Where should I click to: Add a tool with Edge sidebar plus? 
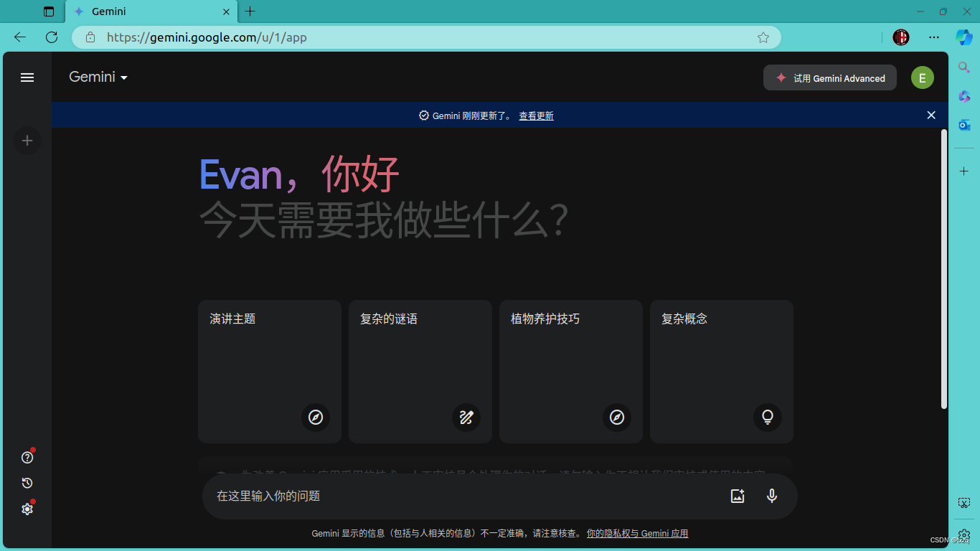(964, 171)
